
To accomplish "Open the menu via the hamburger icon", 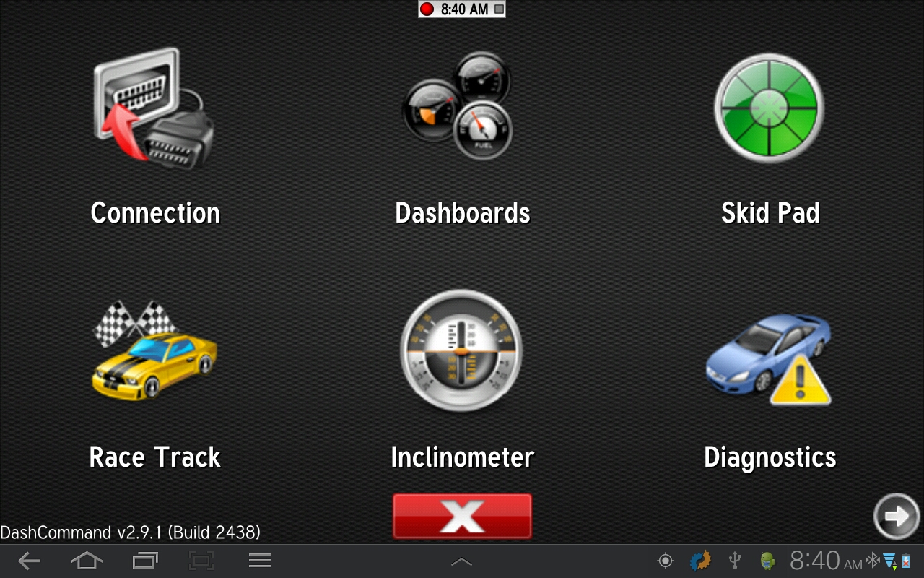I will tap(260, 561).
